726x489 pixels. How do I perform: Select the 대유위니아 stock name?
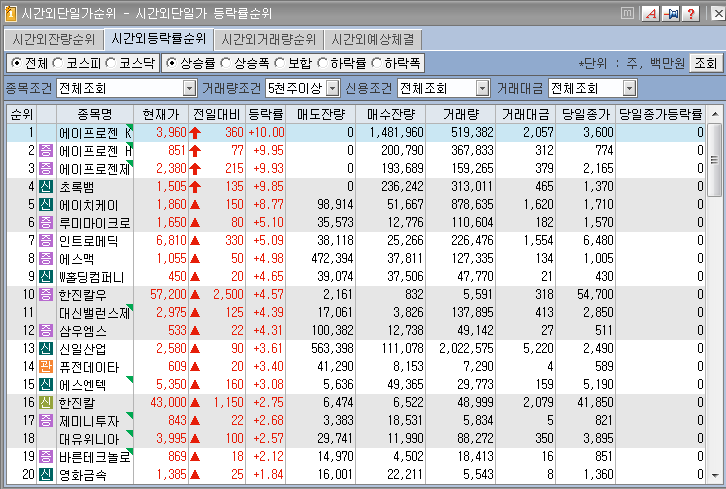tap(89, 439)
